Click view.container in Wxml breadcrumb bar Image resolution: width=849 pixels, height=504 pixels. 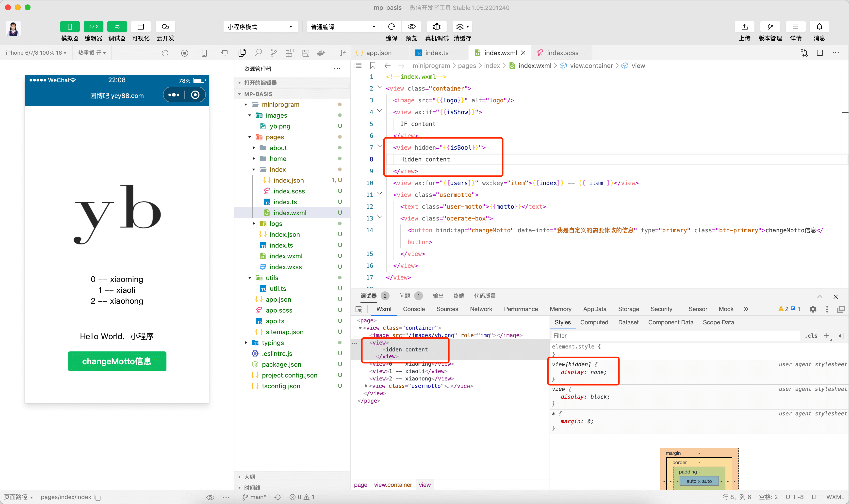[x=393, y=485]
